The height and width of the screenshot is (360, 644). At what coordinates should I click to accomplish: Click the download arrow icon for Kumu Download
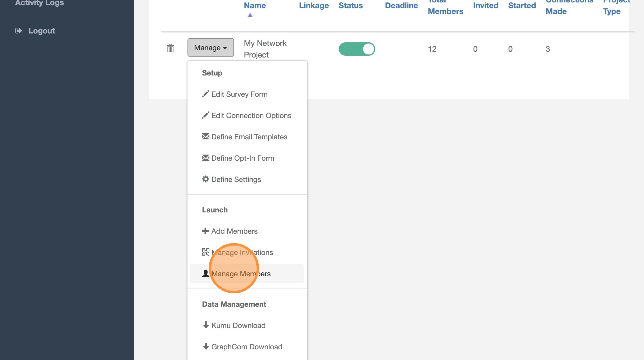point(206,325)
